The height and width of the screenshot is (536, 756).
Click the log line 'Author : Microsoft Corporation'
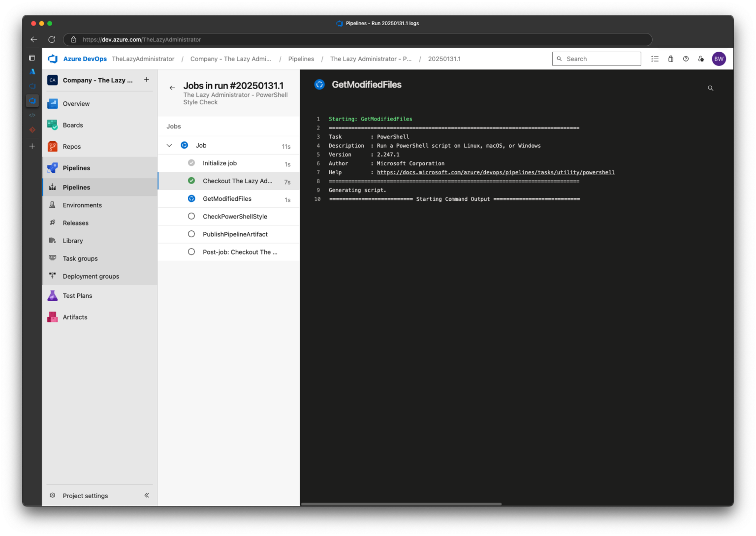(386, 163)
